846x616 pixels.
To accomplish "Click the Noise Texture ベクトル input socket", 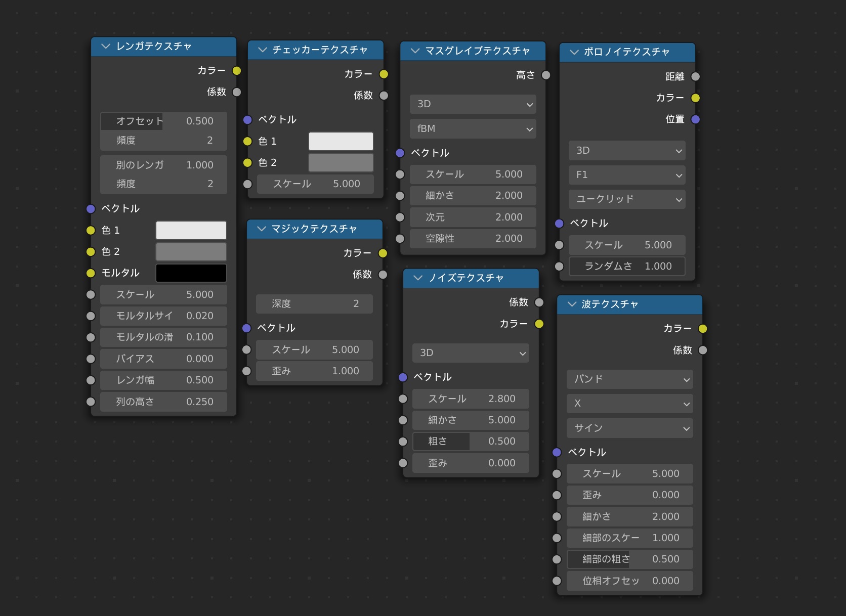I will coord(403,377).
